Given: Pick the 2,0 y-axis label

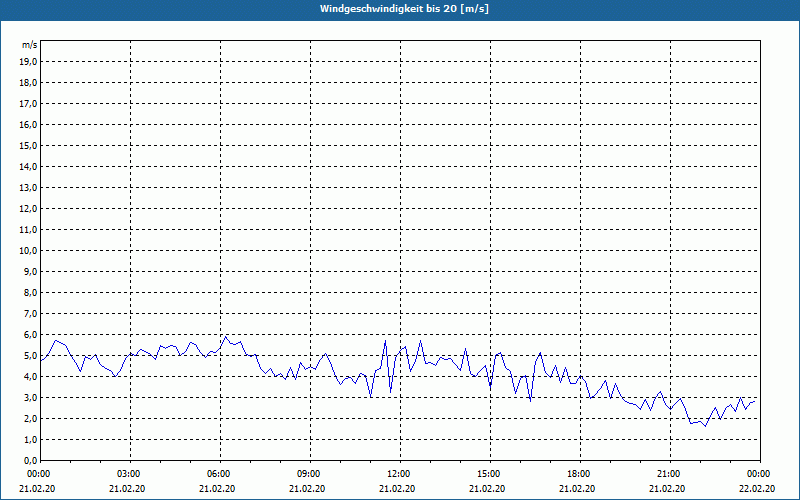Looking at the screenshot, I should (30, 418).
